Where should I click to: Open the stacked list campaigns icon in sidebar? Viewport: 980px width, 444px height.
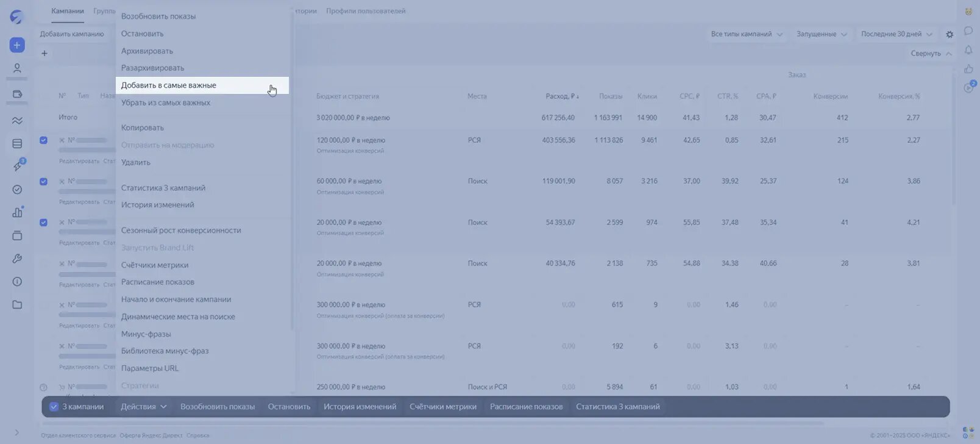pos(17,144)
